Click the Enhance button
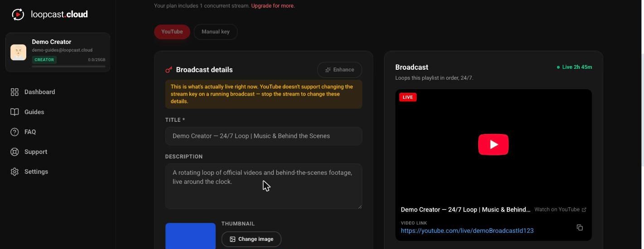Image resolution: width=644 pixels, height=249 pixels. coord(340,70)
